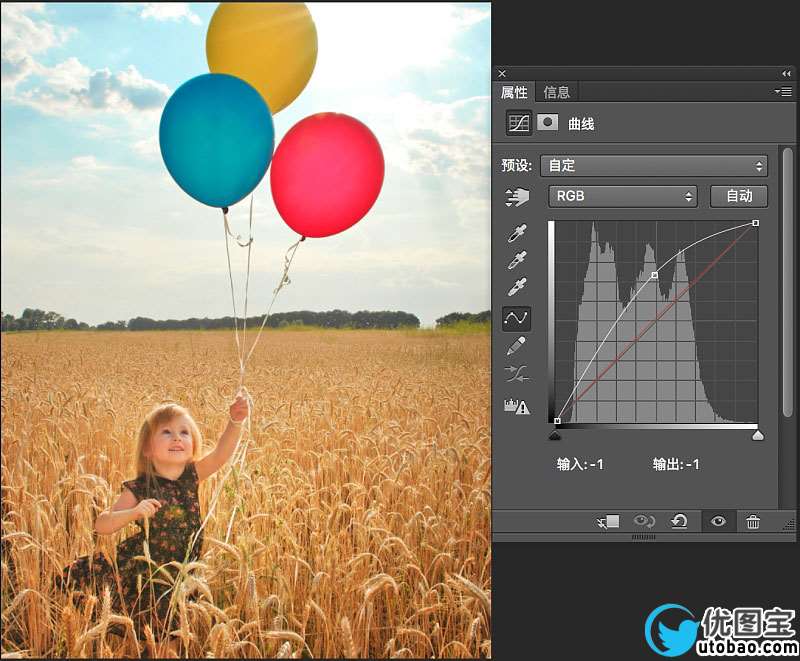Select the middle curve control point
The height and width of the screenshot is (661, 800).
[655, 275]
